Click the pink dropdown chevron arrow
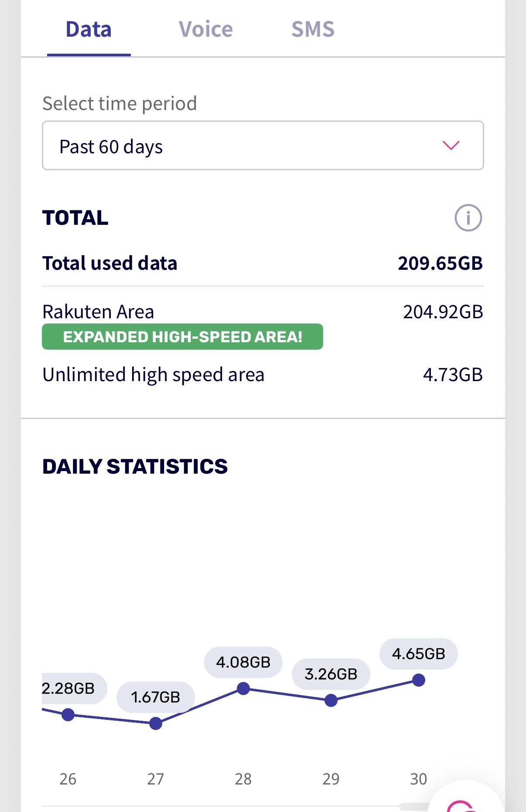This screenshot has height=812, width=526. (x=451, y=145)
